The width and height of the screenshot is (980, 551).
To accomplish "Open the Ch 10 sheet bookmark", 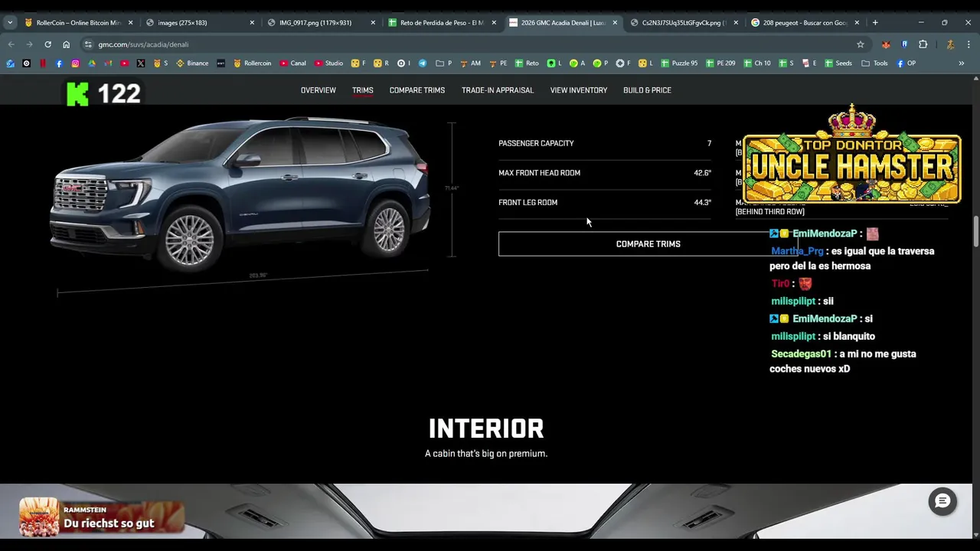I will pyautogui.click(x=757, y=64).
